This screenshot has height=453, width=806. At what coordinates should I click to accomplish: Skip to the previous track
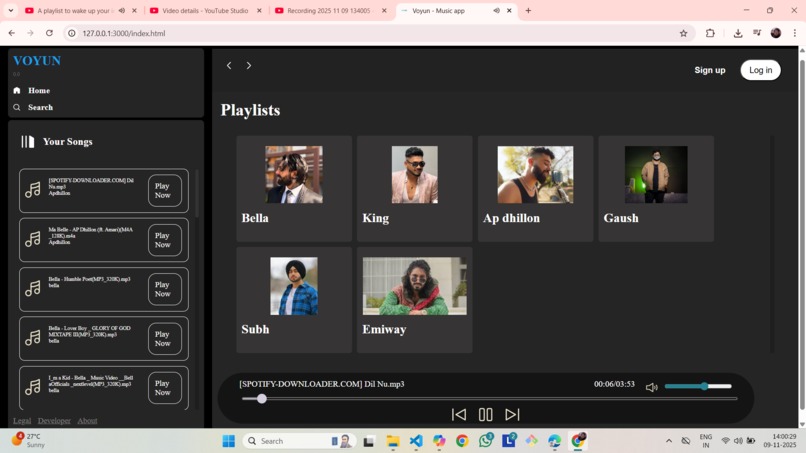[459, 414]
